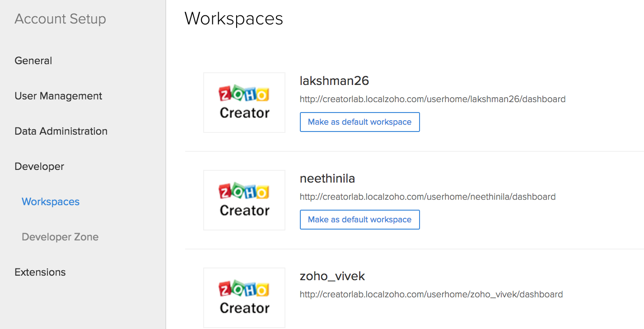This screenshot has width=644, height=329.
Task: Open the User Management section
Action: pyautogui.click(x=58, y=96)
